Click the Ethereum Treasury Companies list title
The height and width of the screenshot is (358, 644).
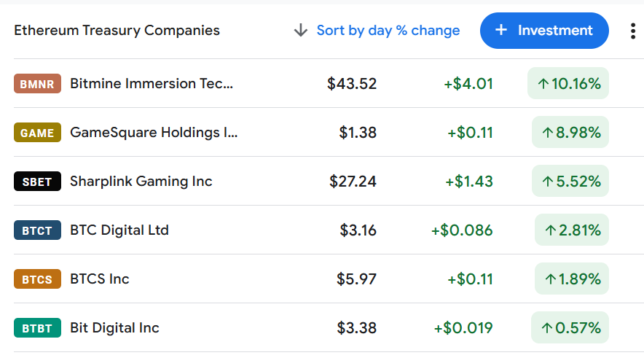tap(117, 31)
